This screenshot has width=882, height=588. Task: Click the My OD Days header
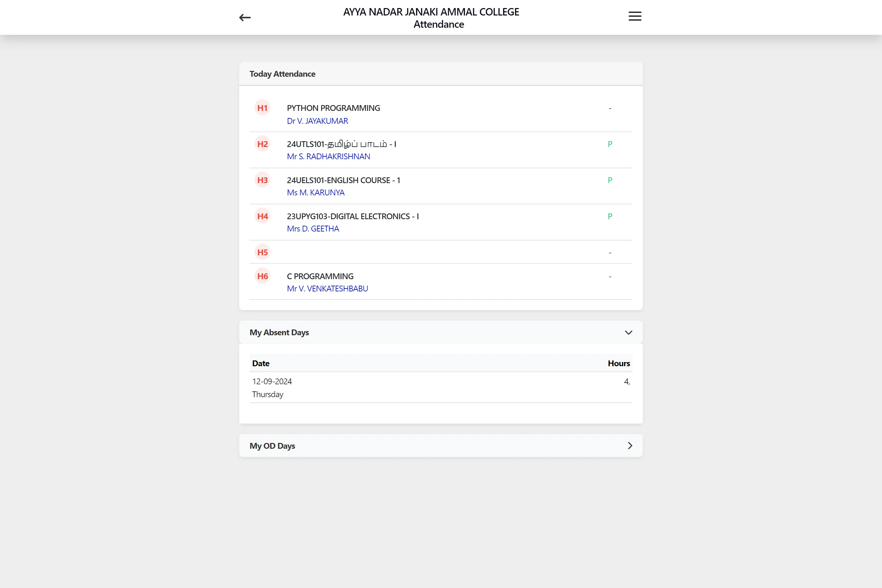click(x=441, y=446)
